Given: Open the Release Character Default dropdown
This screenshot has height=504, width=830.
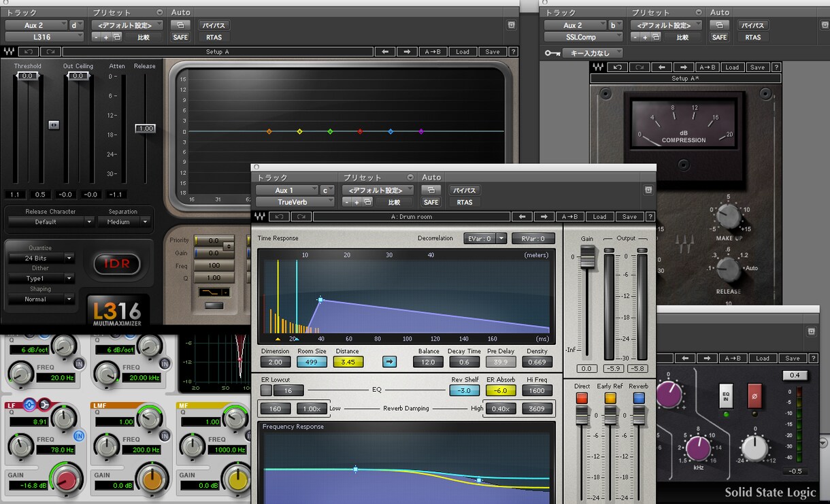Looking at the screenshot, I should 50,222.
